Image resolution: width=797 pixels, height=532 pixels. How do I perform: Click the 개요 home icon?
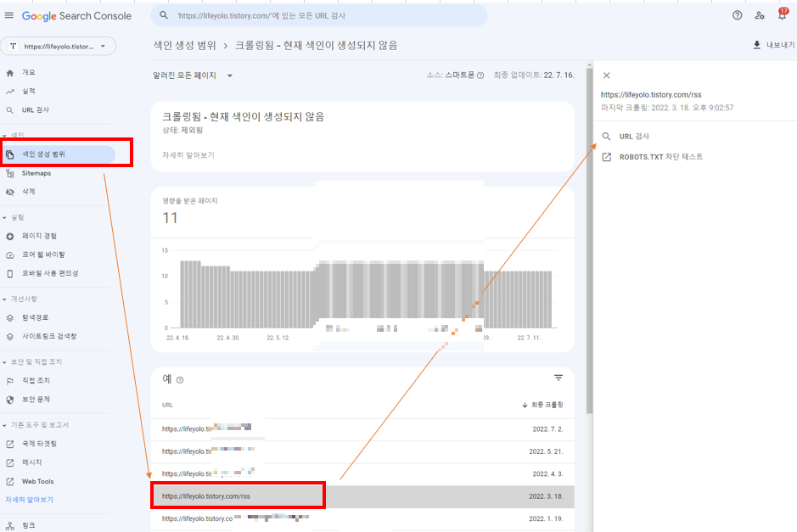(9, 73)
